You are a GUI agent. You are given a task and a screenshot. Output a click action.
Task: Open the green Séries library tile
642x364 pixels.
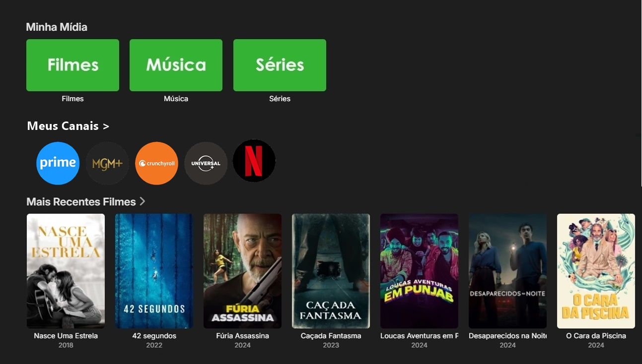280,65
